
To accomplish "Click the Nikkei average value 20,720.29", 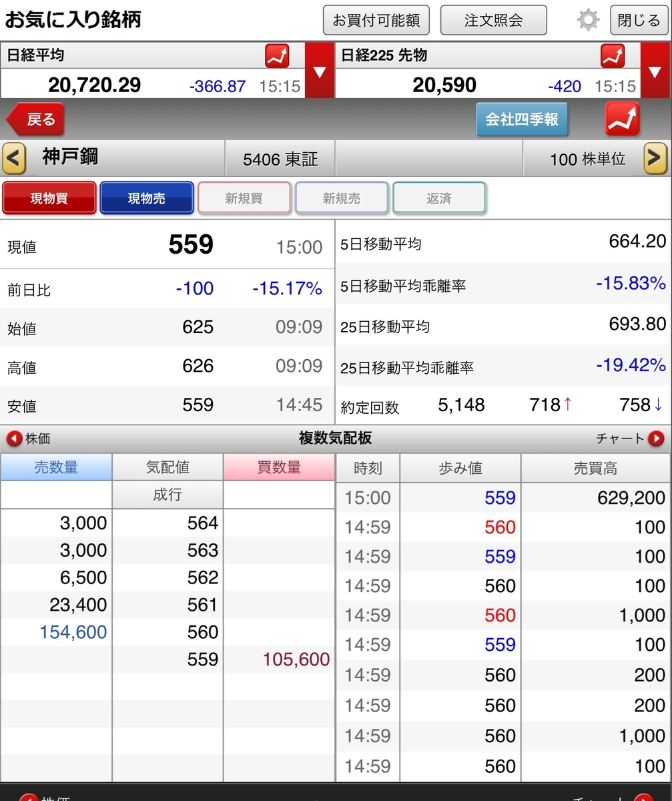I will point(94,85).
